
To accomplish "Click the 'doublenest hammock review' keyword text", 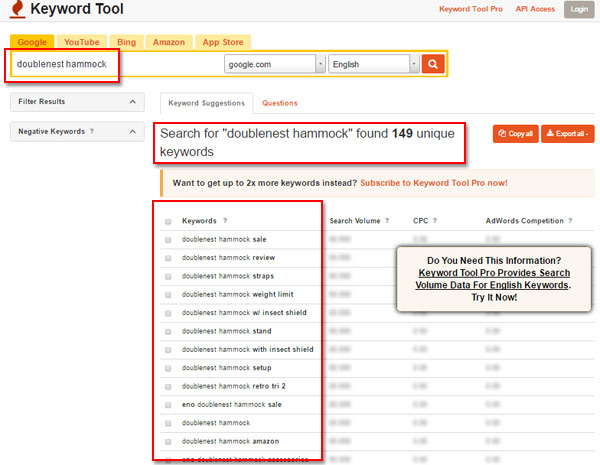I will pos(228,258).
